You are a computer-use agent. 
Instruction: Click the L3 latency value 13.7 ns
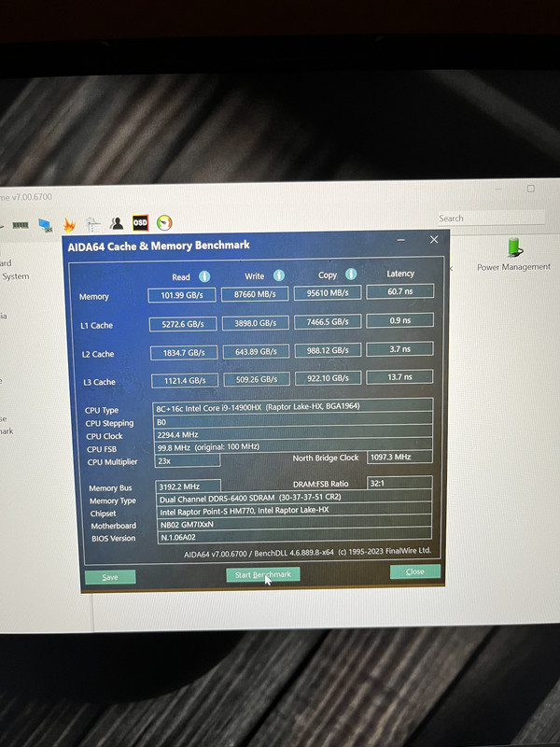[400, 377]
